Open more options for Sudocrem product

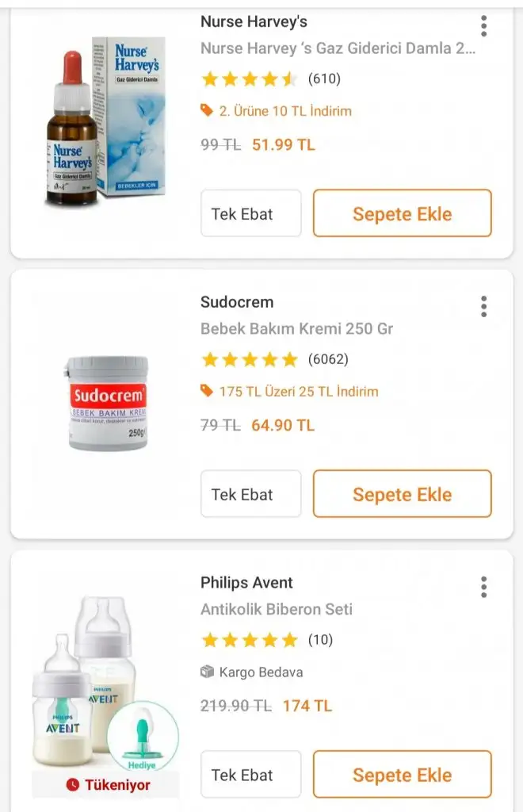tap(483, 306)
